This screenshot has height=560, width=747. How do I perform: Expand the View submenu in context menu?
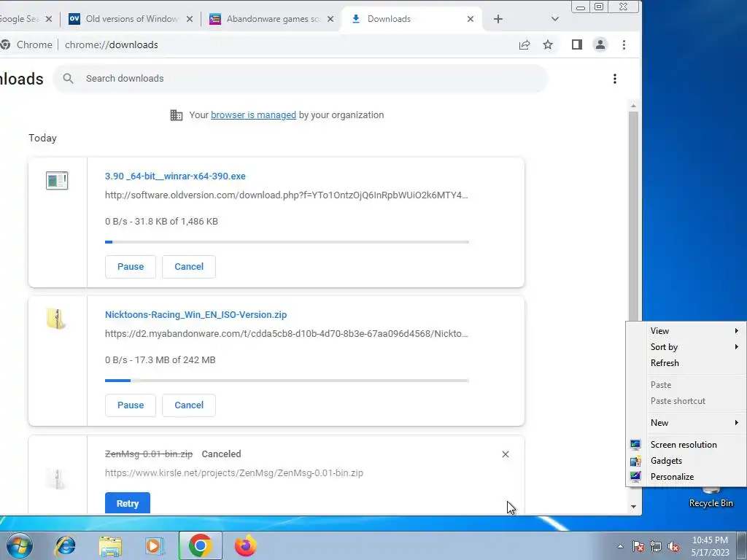(686, 331)
